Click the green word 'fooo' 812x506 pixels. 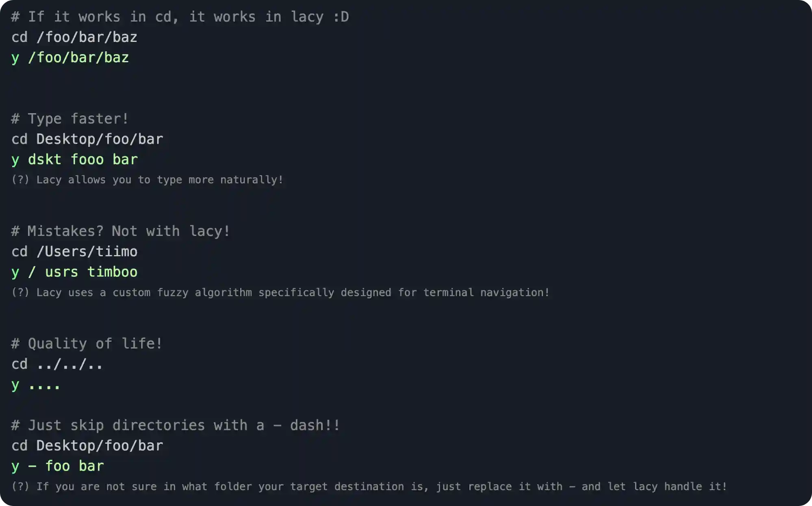coord(87,159)
